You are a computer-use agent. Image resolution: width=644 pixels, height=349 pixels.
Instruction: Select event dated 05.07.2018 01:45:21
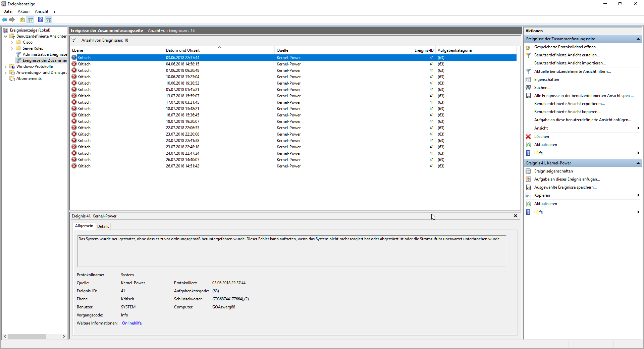coord(293,90)
